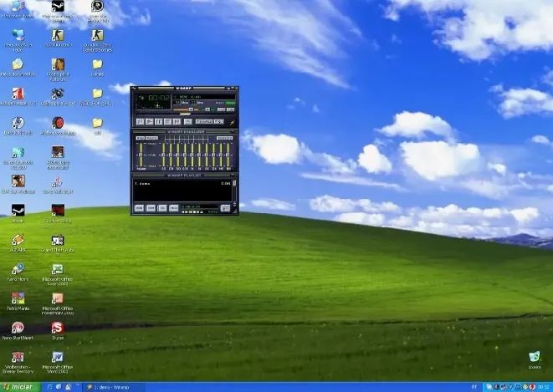Open the playlist LIST OPTS menu
The image size is (553, 392).
[225, 208]
